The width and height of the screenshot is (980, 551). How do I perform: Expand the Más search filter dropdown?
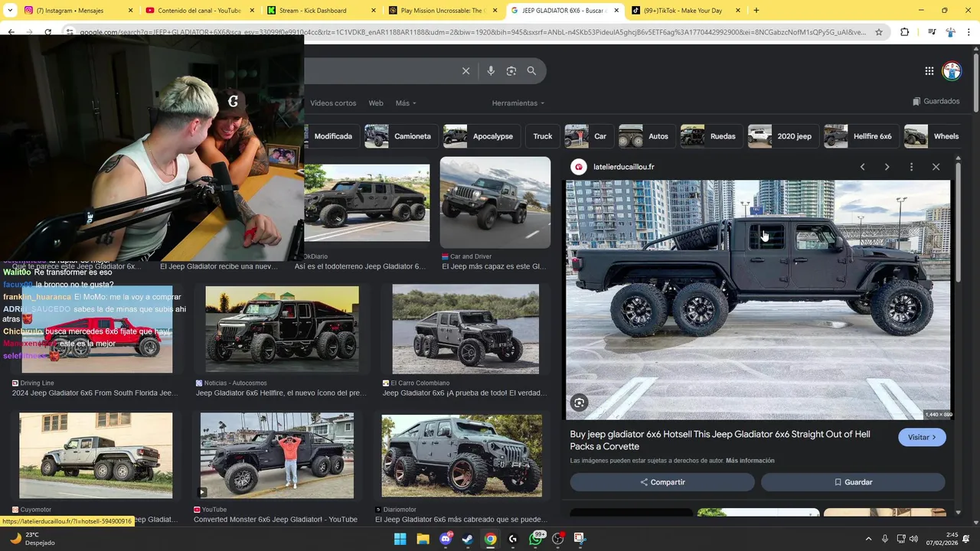tap(406, 103)
